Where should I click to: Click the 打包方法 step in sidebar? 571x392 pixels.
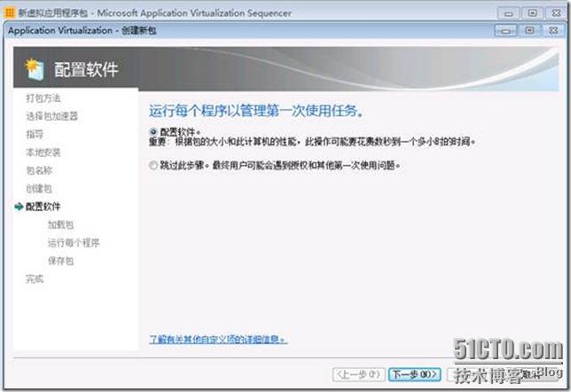click(x=43, y=98)
